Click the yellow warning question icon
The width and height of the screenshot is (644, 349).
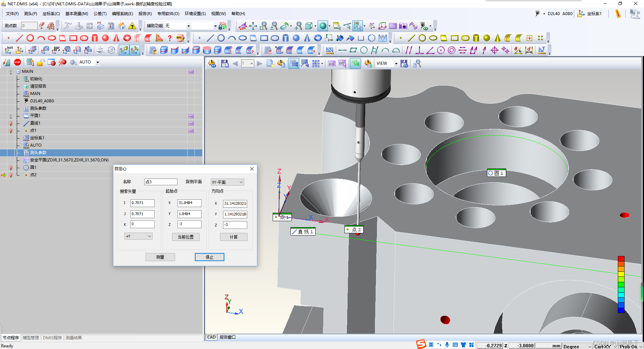click(132, 26)
